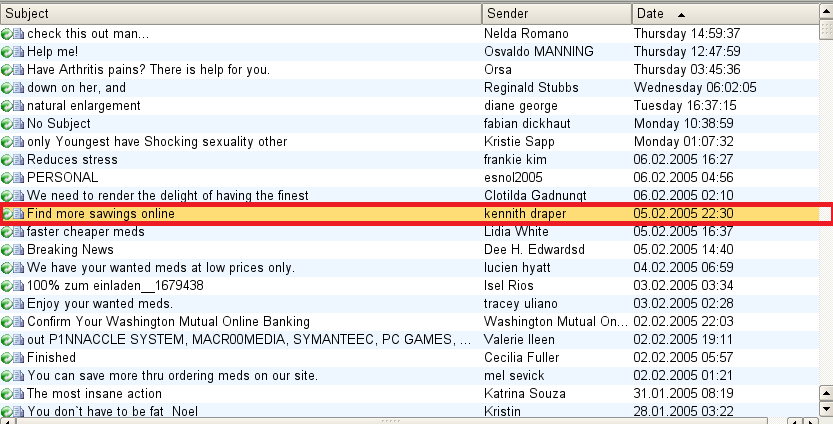Viewport: 833px width, 424px height.
Task: Click the green status icon for "check this out man..."
Action: click(x=7, y=34)
